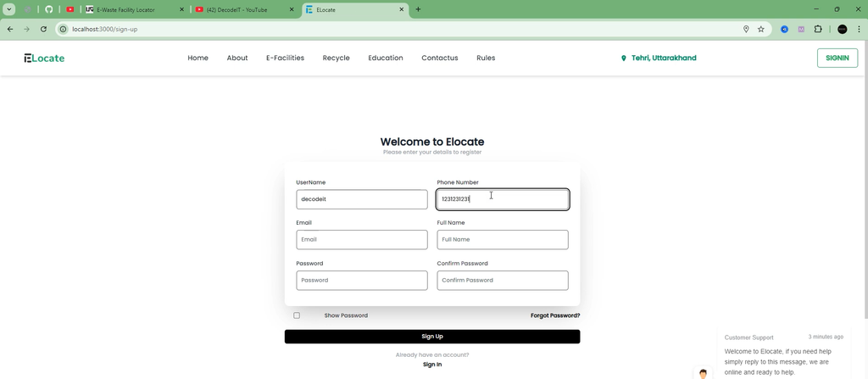
Task: Click the black Sign Up button
Action: 432,337
